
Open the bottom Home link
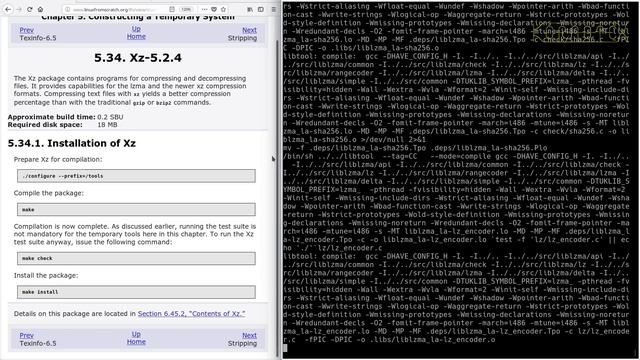pyautogui.click(x=136, y=342)
